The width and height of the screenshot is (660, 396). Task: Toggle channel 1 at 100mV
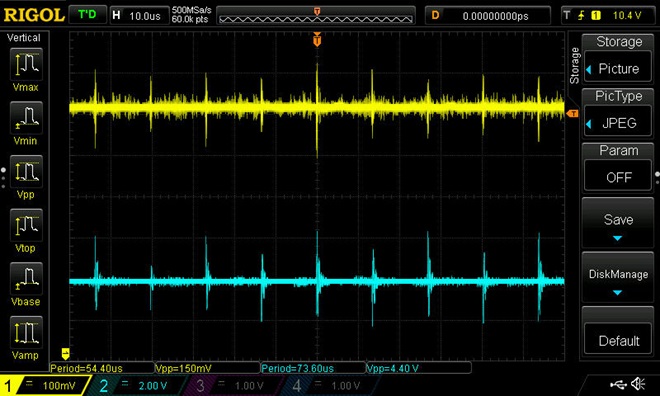coord(44,385)
